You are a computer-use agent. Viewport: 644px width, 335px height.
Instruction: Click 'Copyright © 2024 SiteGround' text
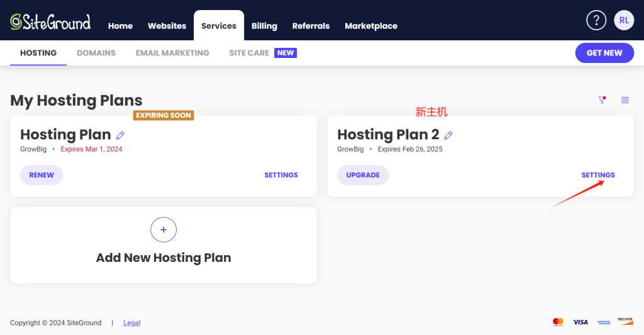pos(56,322)
